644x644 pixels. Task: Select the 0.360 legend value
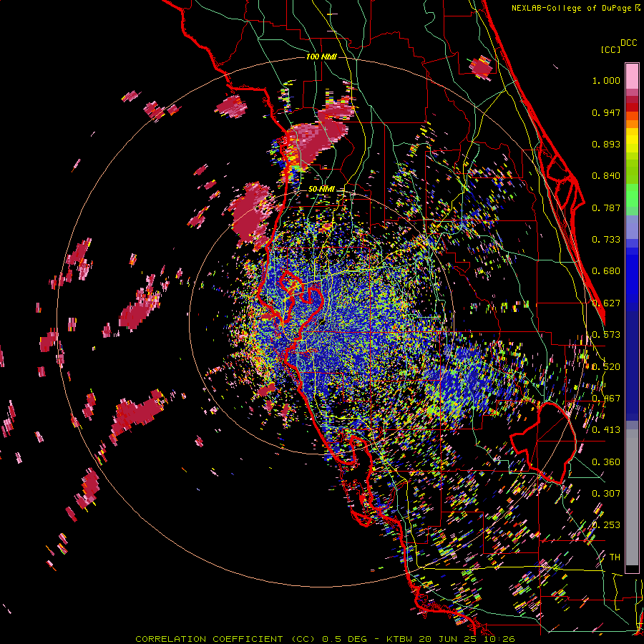[x=606, y=462]
